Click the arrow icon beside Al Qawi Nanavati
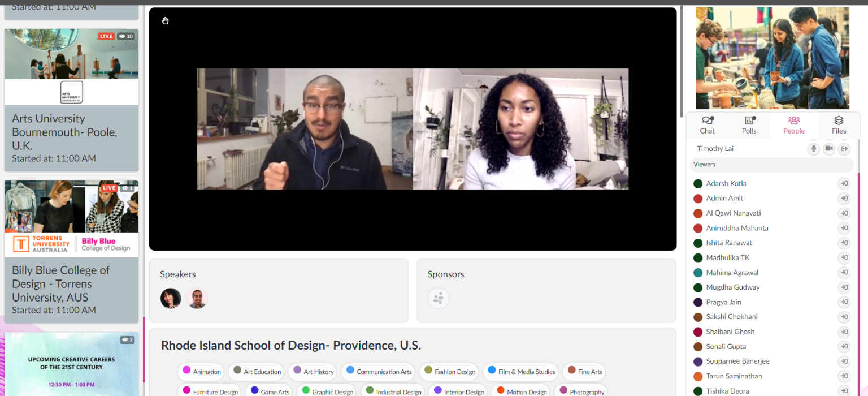This screenshot has width=868, height=396. tap(844, 213)
